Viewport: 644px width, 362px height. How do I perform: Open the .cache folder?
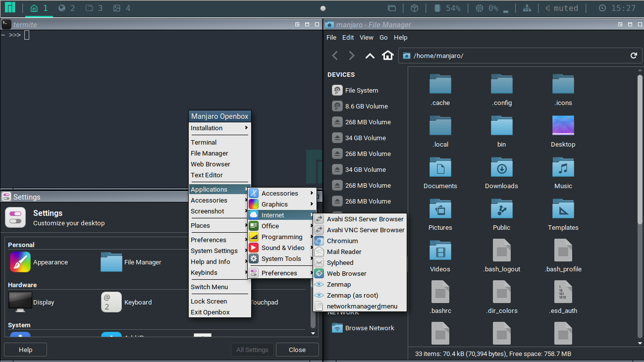440,90
